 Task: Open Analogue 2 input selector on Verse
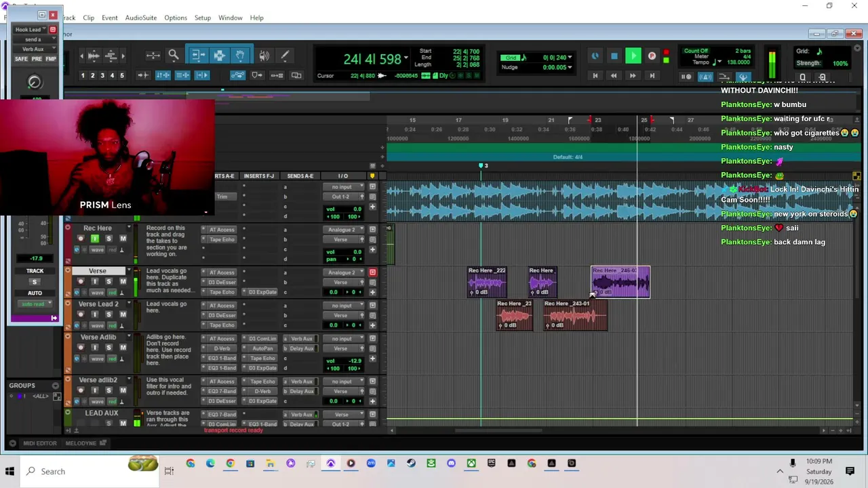[345, 272]
